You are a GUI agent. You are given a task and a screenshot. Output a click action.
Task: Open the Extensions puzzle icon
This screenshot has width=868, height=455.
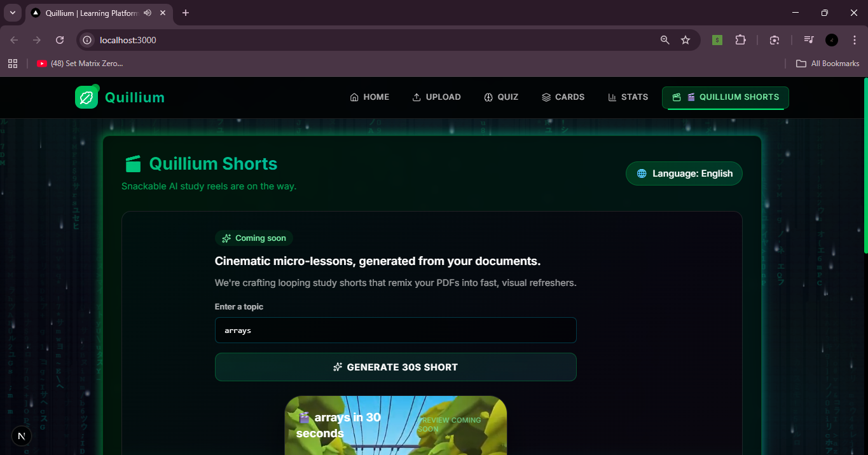click(740, 40)
